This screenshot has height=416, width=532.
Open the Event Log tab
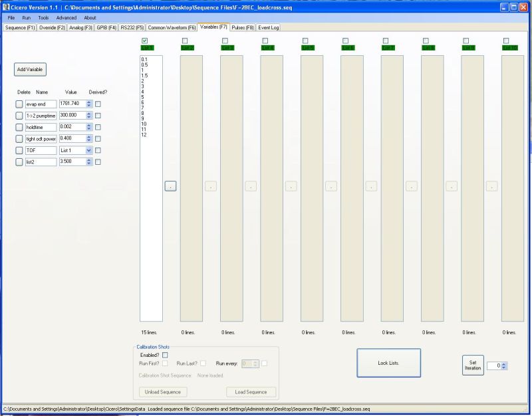click(268, 27)
